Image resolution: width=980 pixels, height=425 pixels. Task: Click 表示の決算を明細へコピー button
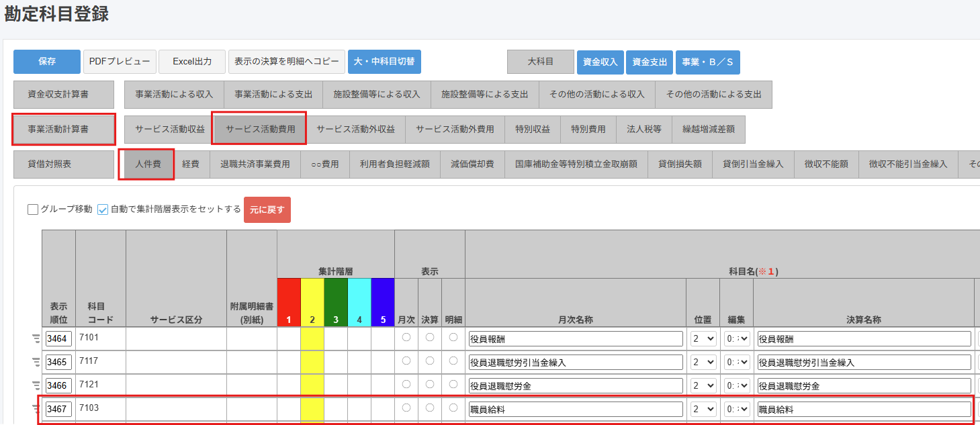(287, 62)
